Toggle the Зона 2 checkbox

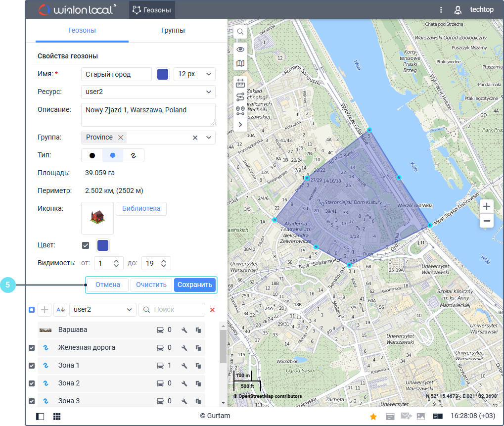click(x=32, y=383)
